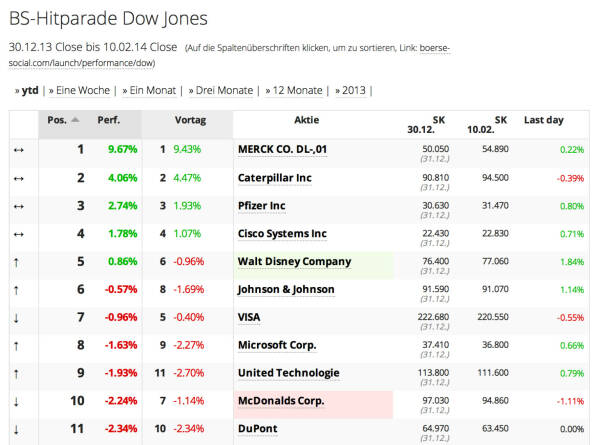Sort table by Vortag column
The image size is (600, 445).
click(x=189, y=120)
